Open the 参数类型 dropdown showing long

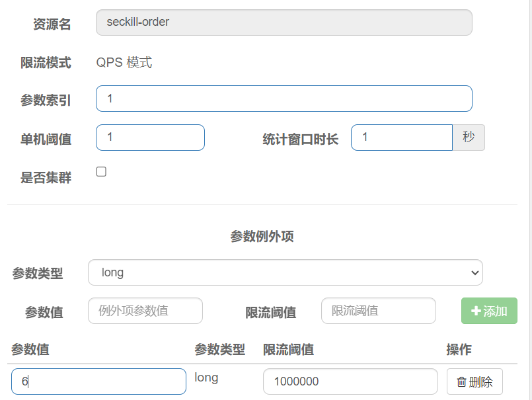pyautogui.click(x=284, y=272)
